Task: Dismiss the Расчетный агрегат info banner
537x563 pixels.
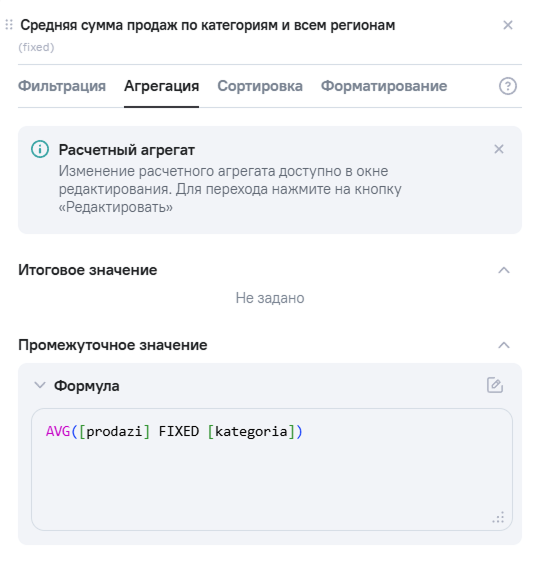Action: click(x=499, y=149)
